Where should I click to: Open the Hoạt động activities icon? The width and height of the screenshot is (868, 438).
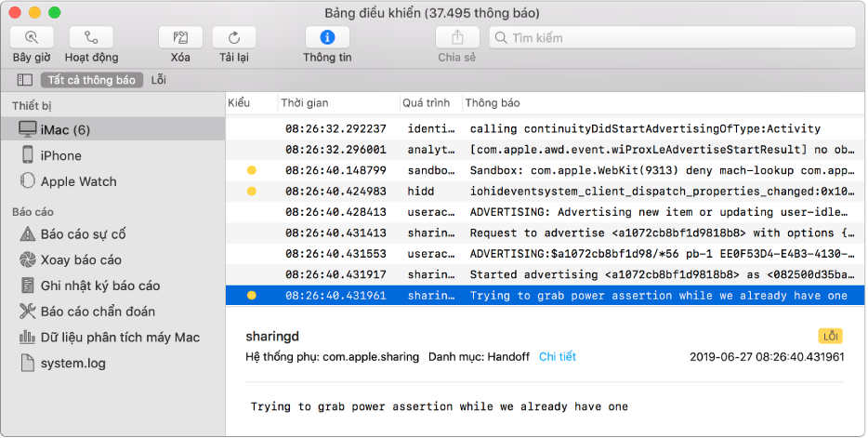tap(91, 37)
